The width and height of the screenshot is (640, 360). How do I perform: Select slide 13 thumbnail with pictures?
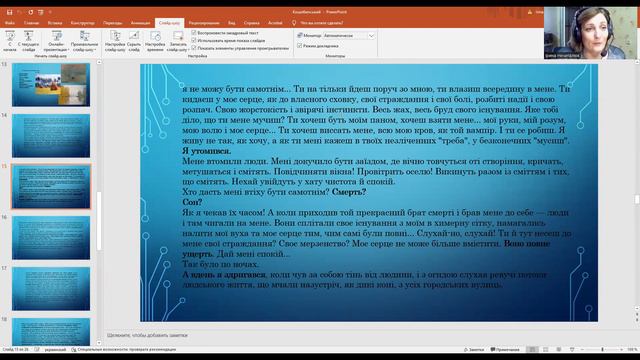(51, 84)
